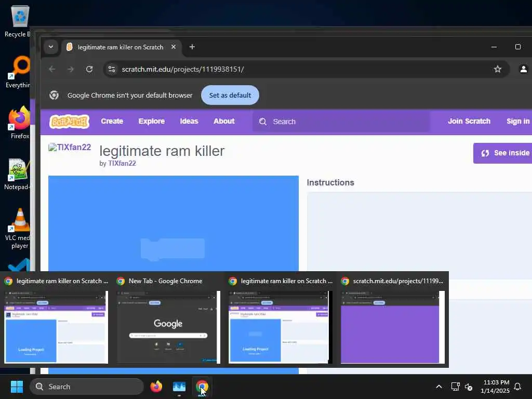
Task: Select the Visual Studio Code desktop icon
Action: coord(19,265)
